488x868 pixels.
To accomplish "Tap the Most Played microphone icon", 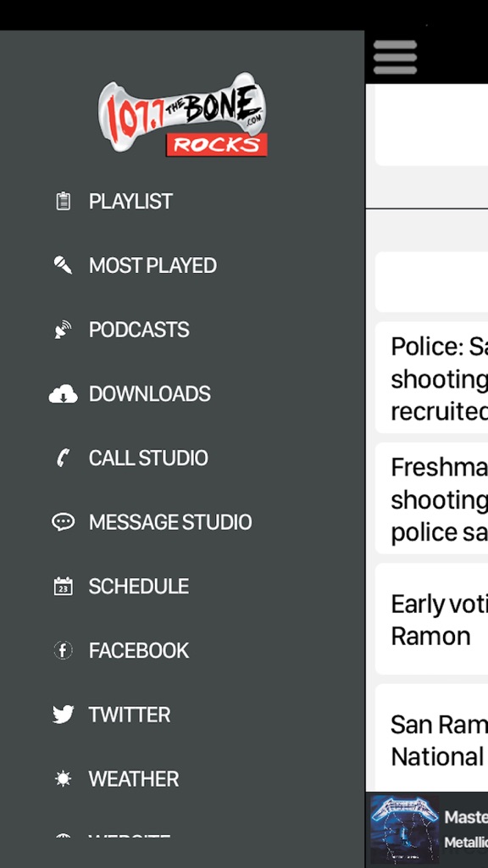I will tap(63, 265).
